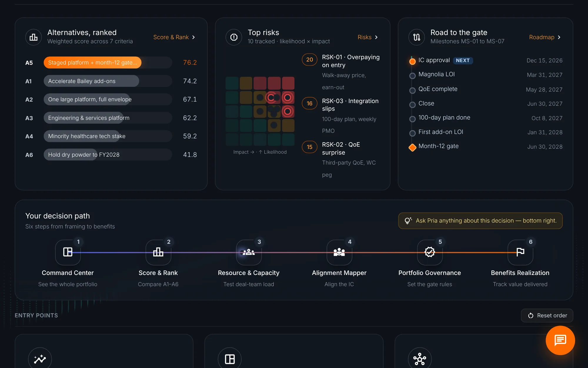Open the Pria chat bubble button

pyautogui.click(x=560, y=340)
